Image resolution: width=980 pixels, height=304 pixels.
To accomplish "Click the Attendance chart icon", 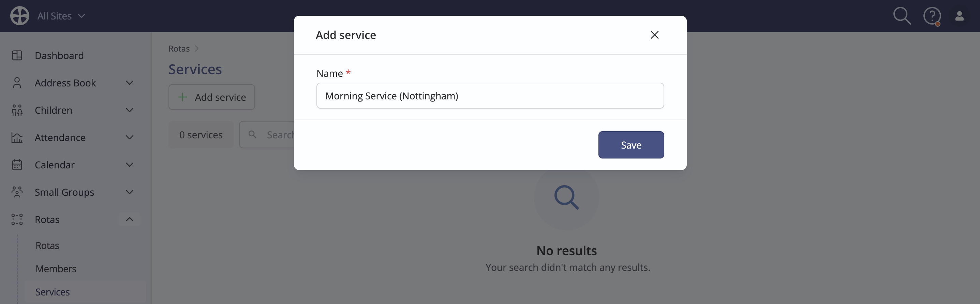I will click(x=17, y=138).
